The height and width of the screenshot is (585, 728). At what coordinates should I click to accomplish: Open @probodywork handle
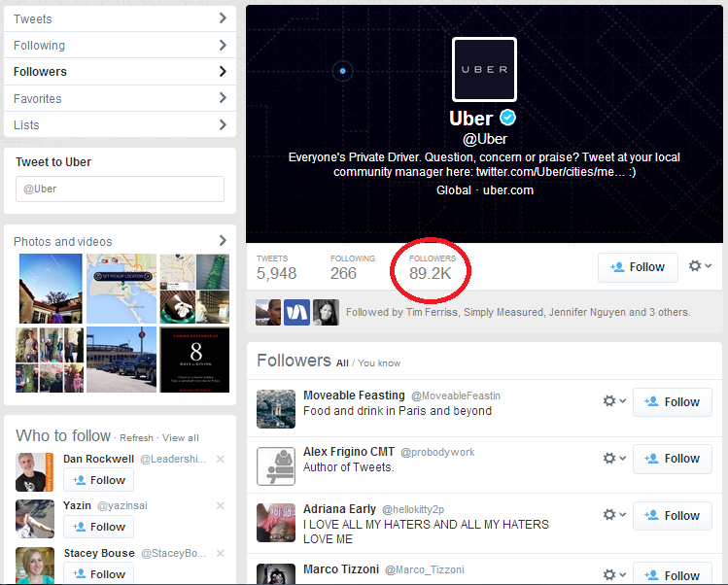tap(437, 452)
